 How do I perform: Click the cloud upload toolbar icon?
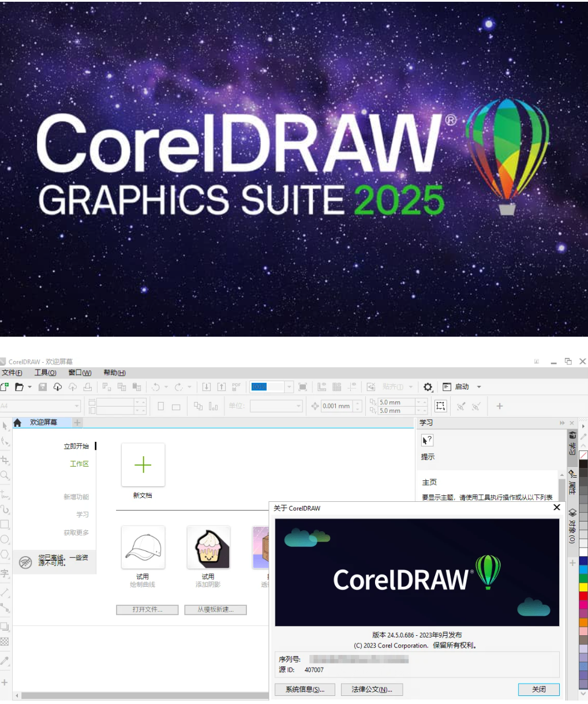click(x=73, y=387)
